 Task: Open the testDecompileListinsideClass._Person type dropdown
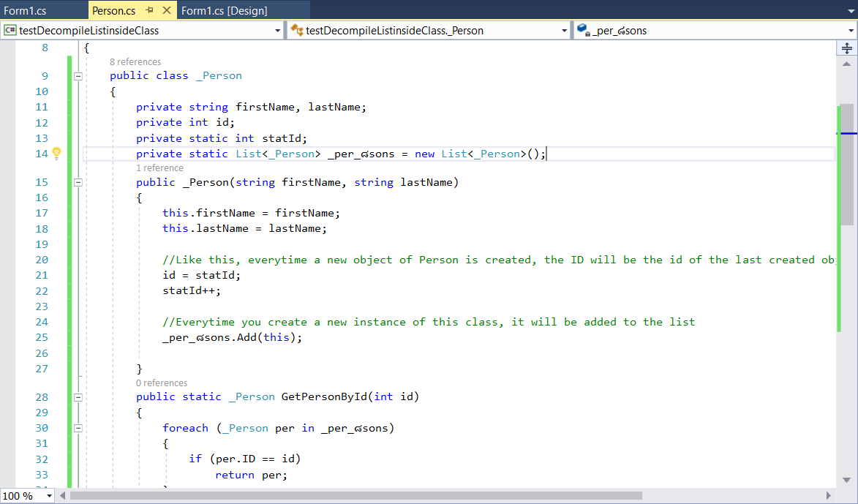point(563,30)
